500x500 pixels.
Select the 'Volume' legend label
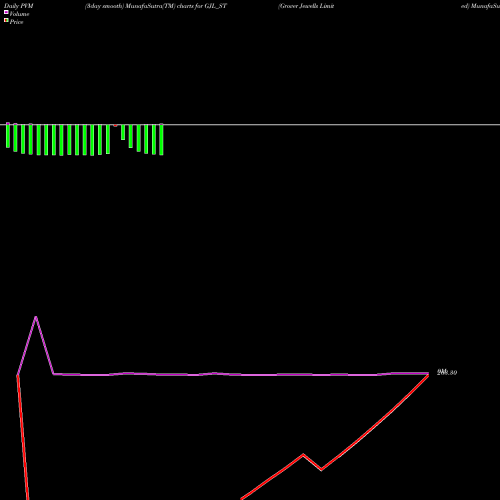point(19,14)
